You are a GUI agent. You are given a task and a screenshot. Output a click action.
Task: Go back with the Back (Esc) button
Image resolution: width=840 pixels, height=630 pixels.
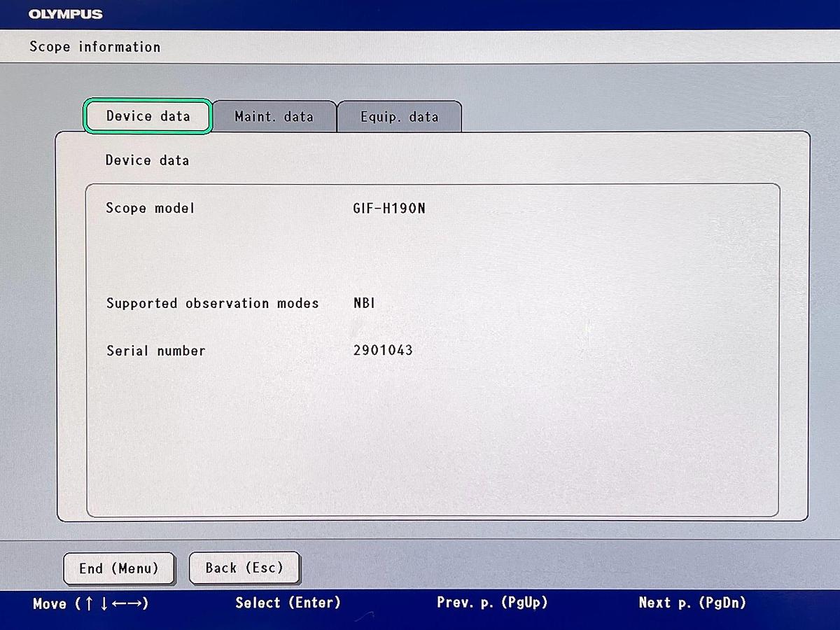(244, 568)
